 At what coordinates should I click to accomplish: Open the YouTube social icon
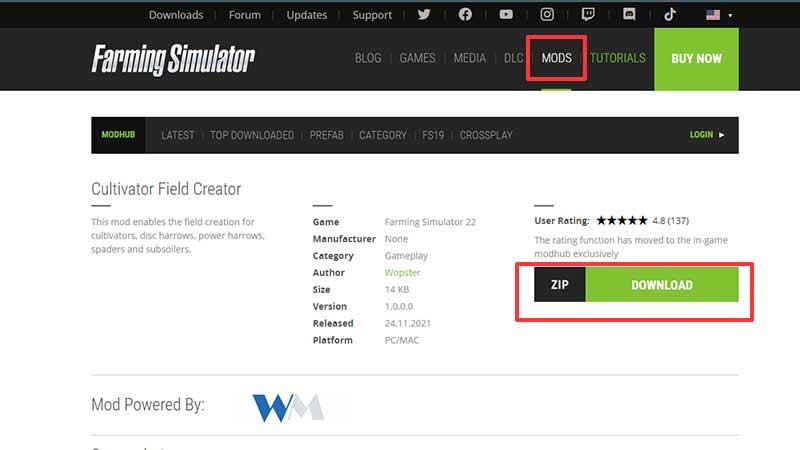506,14
